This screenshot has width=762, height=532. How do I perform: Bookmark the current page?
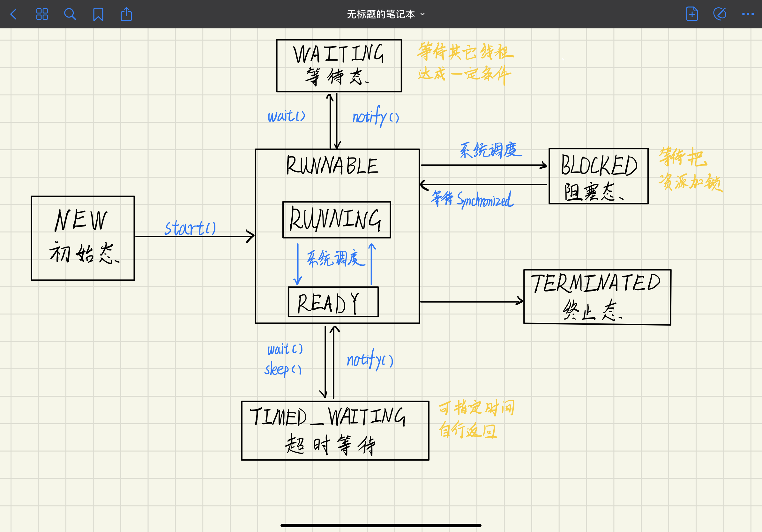pos(98,14)
